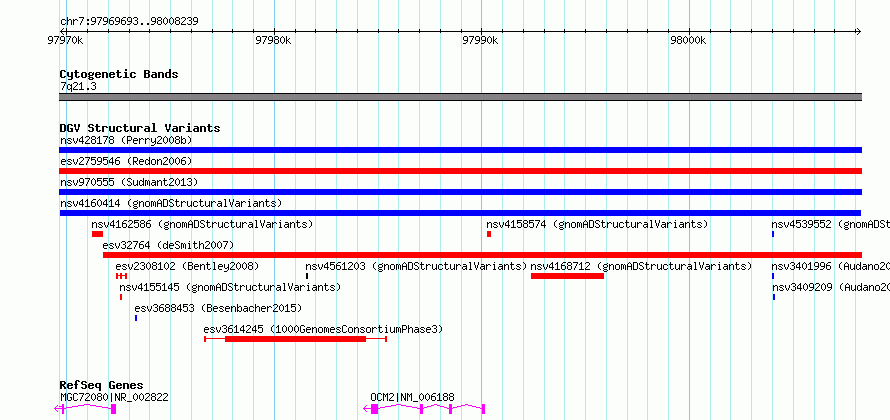Click the "esv3614245 (1000GenomesConsortiumPhase3)" label
The width and height of the screenshot is (890, 420).
pyautogui.click(x=323, y=329)
